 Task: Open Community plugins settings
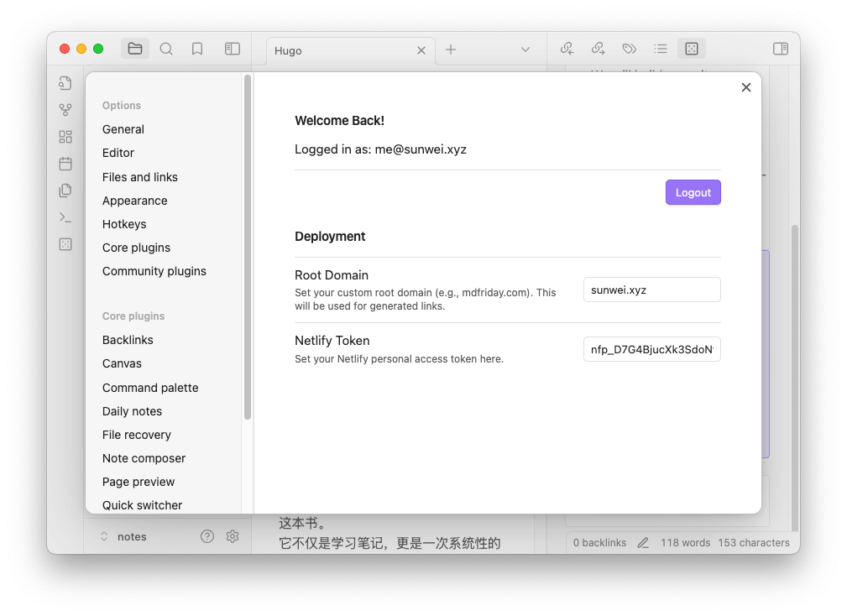pos(154,271)
